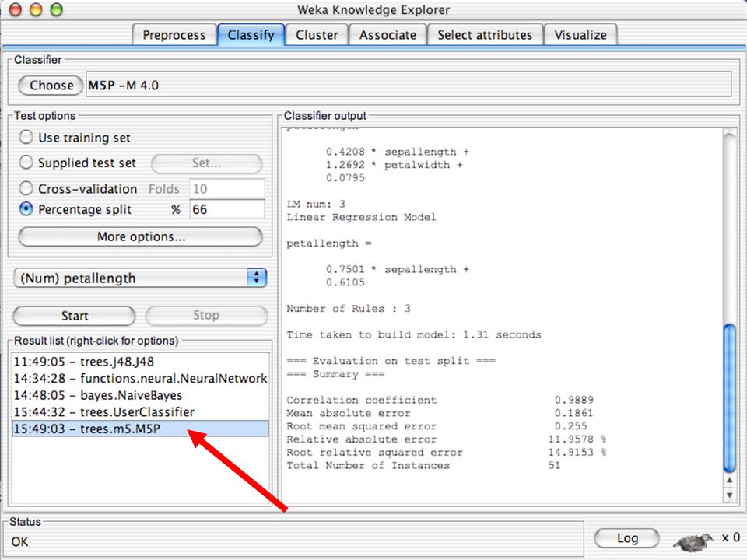
Task: Select the Use training set option
Action: coord(26,137)
